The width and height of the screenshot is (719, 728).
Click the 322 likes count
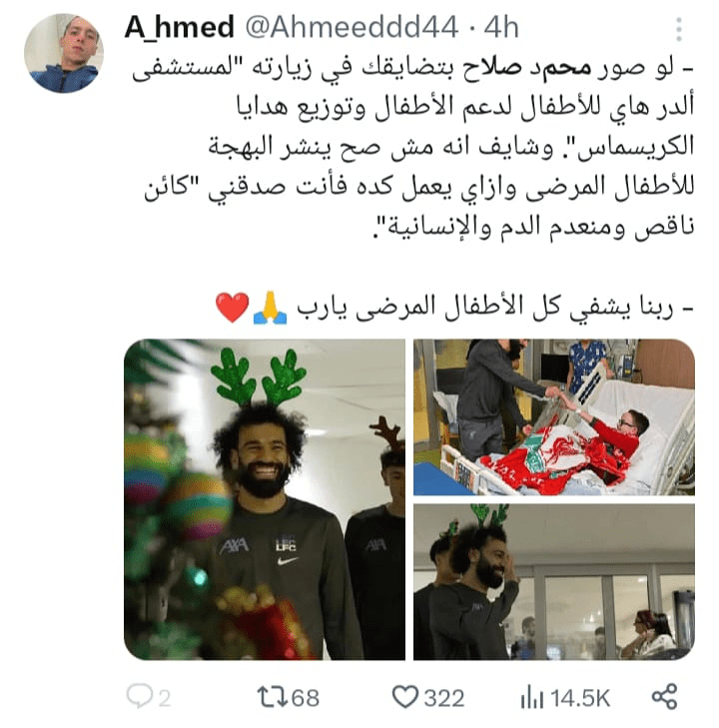pyautogui.click(x=444, y=698)
